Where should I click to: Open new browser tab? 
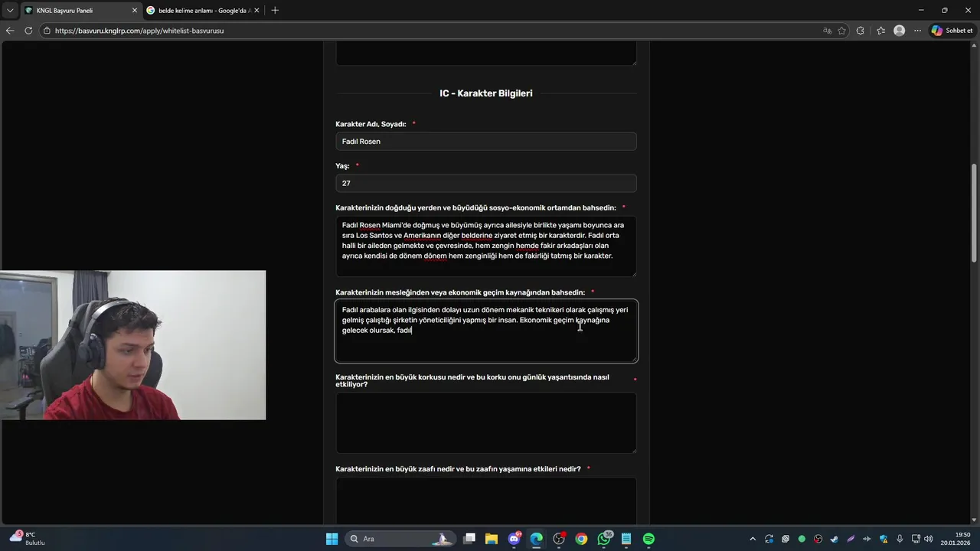pyautogui.click(x=275, y=10)
